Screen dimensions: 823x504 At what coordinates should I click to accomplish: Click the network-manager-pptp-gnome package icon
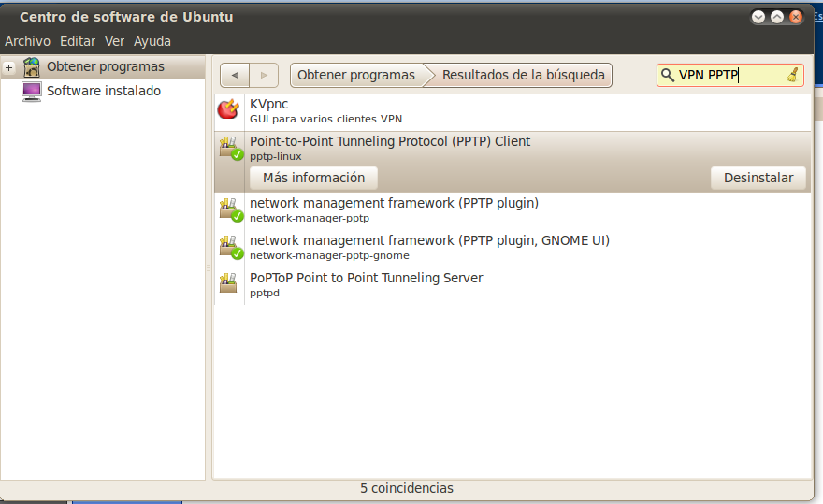click(231, 247)
